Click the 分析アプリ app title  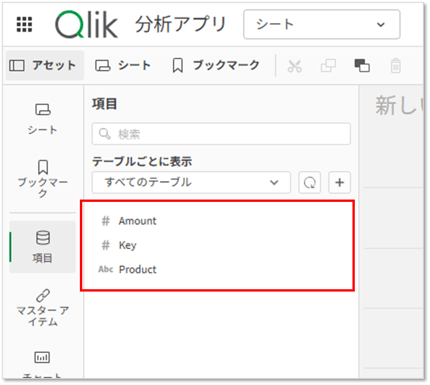point(181,25)
